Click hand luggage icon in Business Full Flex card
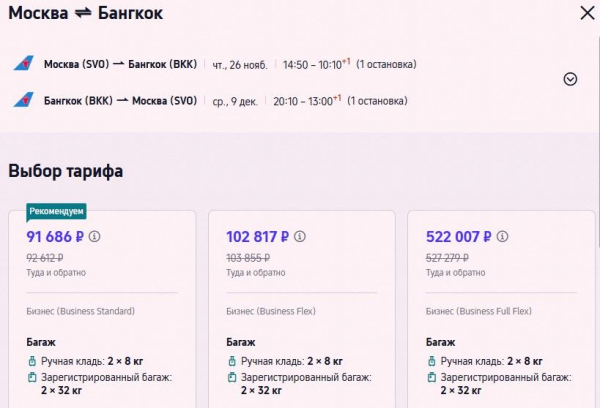This screenshot has width=600, height=408. [x=432, y=361]
